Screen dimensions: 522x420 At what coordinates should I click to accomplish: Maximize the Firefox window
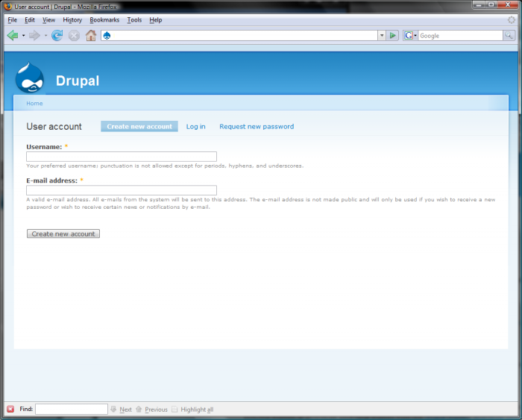tap(491, 4)
